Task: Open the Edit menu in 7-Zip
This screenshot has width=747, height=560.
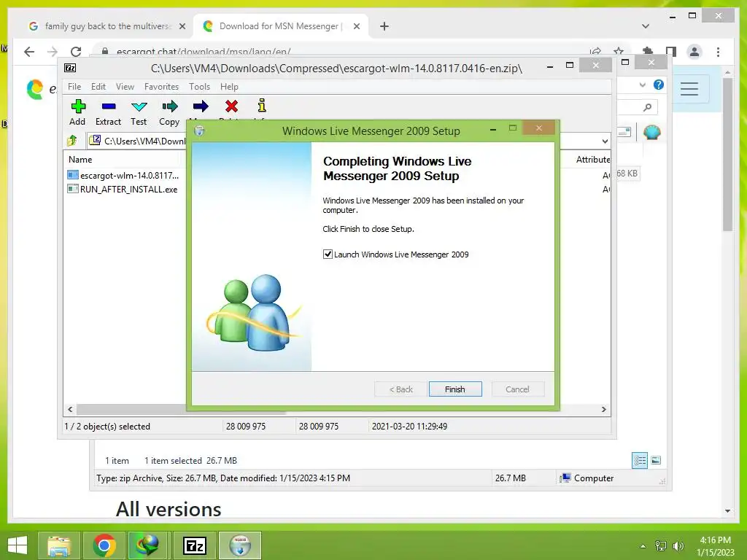Action: point(98,87)
